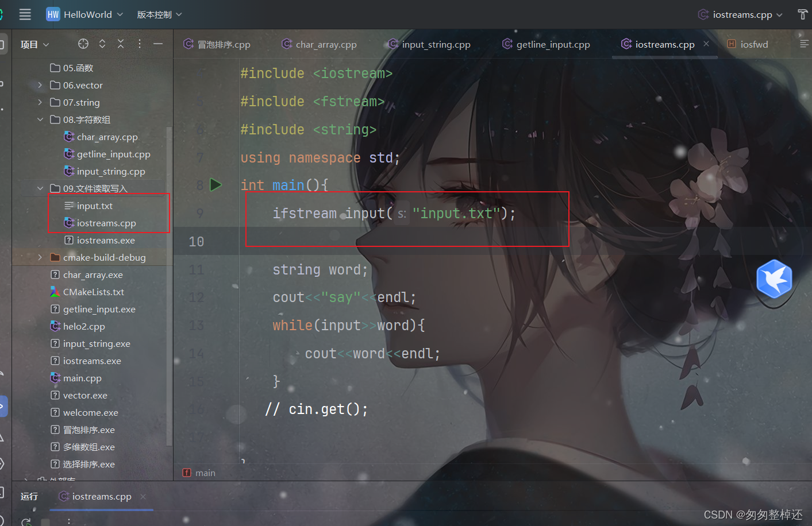Open the HelloWorld project dropdown

(x=84, y=14)
